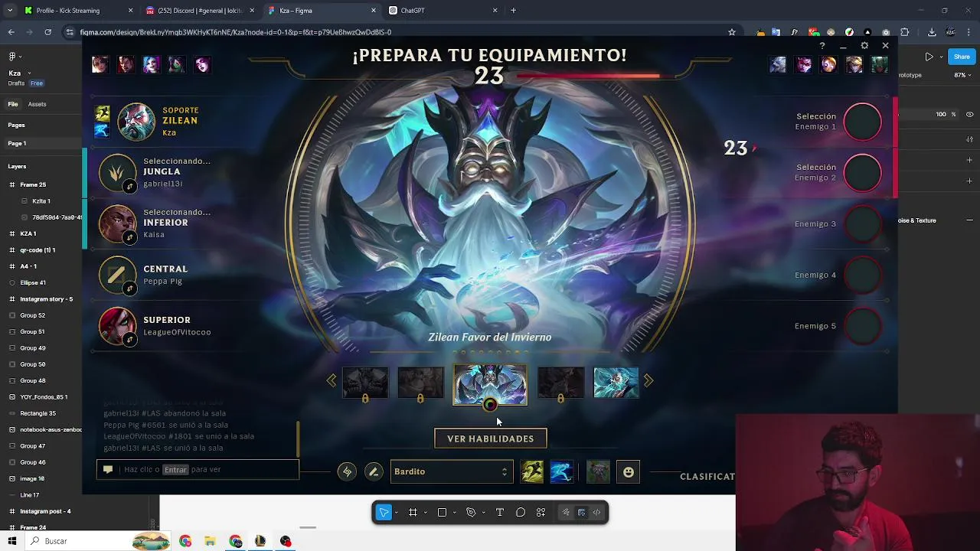This screenshot has width=980, height=551.
Task: Select the Rectangle shape tool
Action: tap(442, 513)
